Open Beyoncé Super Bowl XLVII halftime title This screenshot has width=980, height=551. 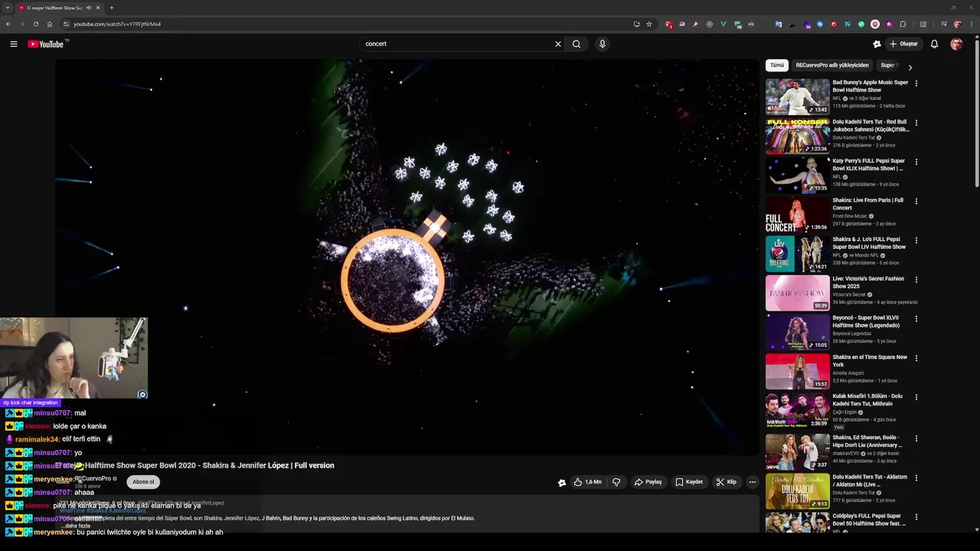(866, 321)
